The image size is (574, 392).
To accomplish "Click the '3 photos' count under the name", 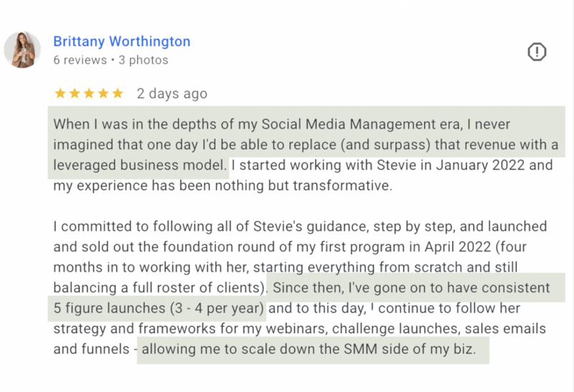I will tap(143, 60).
